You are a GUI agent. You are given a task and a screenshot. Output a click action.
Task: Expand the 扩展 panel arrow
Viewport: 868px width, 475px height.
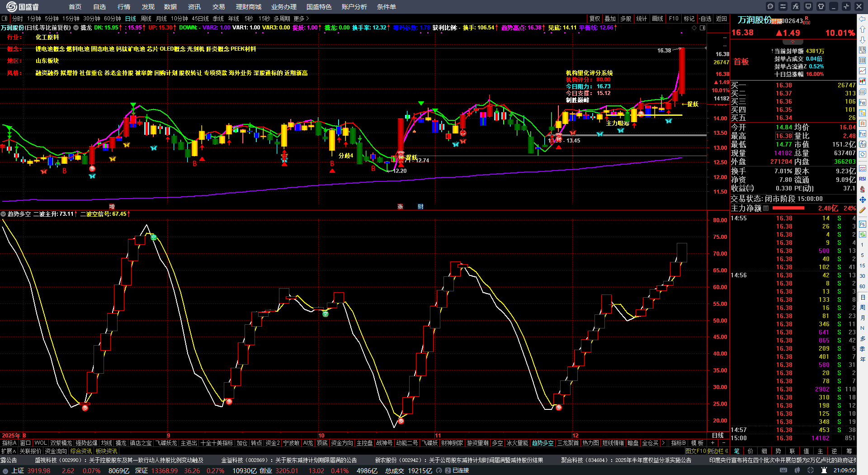coord(9,451)
